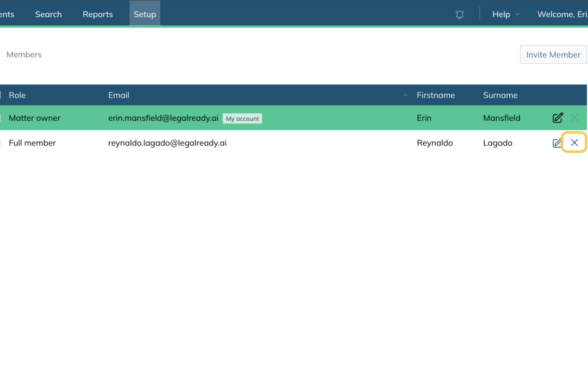Open the notifications bell

coord(459,14)
